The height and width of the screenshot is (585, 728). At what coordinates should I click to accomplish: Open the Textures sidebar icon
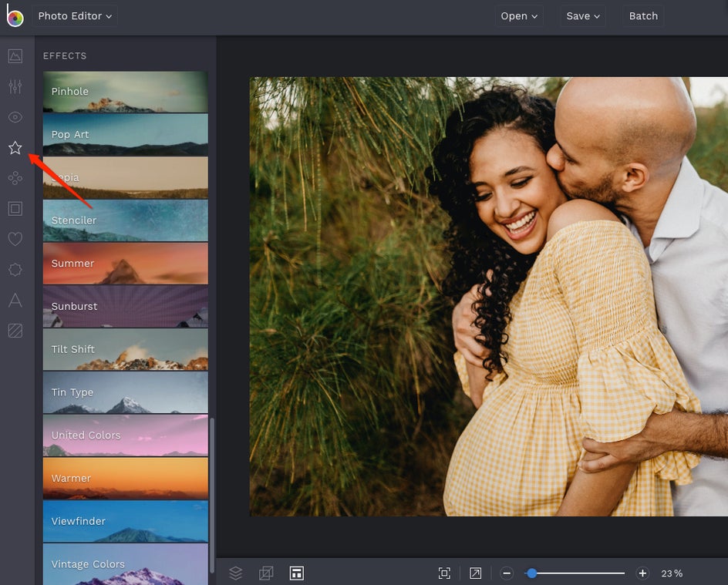tap(15, 331)
